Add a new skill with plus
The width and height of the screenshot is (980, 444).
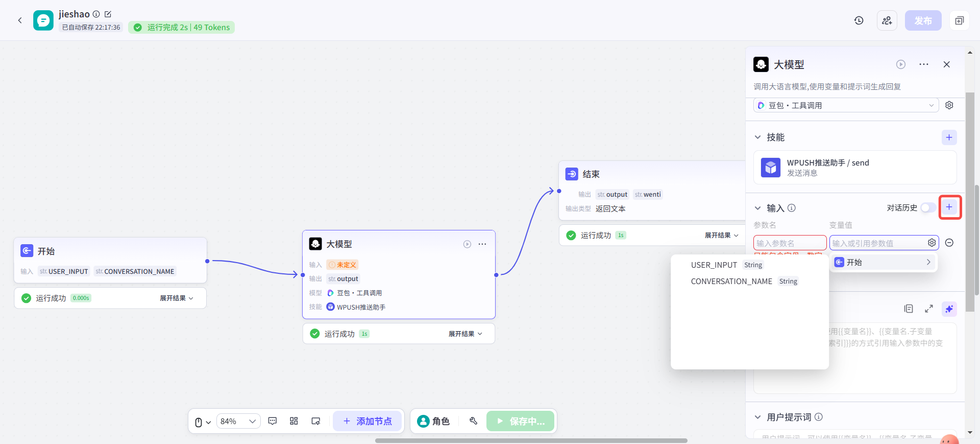click(x=949, y=137)
